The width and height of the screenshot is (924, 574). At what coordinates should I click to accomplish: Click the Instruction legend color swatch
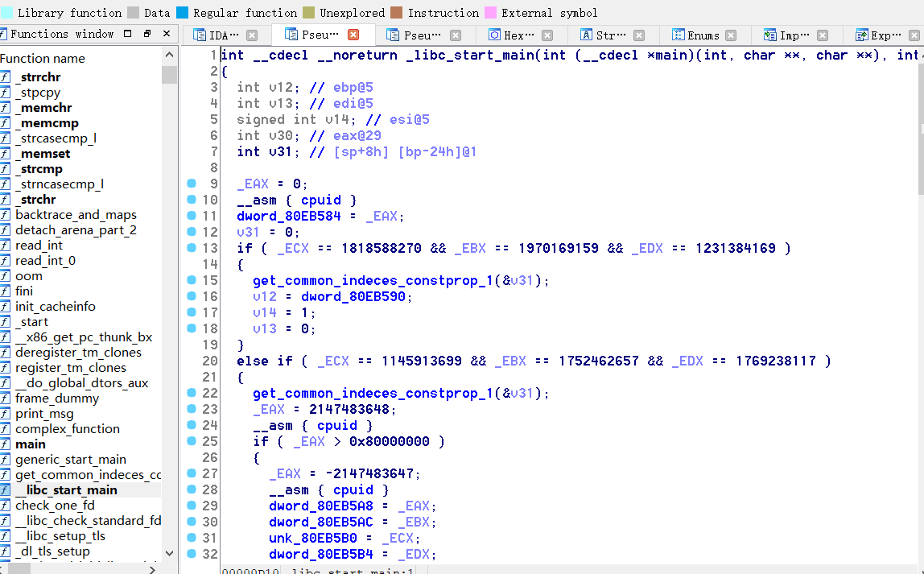[397, 12]
